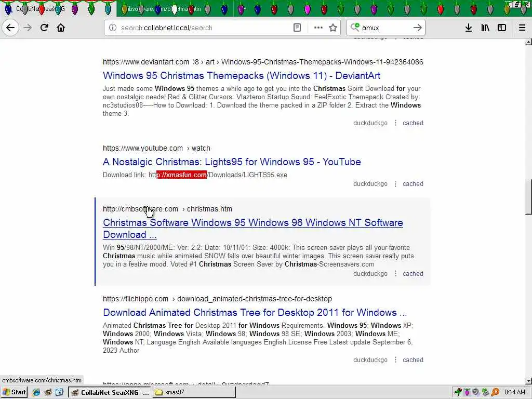Viewport: 532px width, 399px height.
Task: Open the downloads panel
Action: 469,28
